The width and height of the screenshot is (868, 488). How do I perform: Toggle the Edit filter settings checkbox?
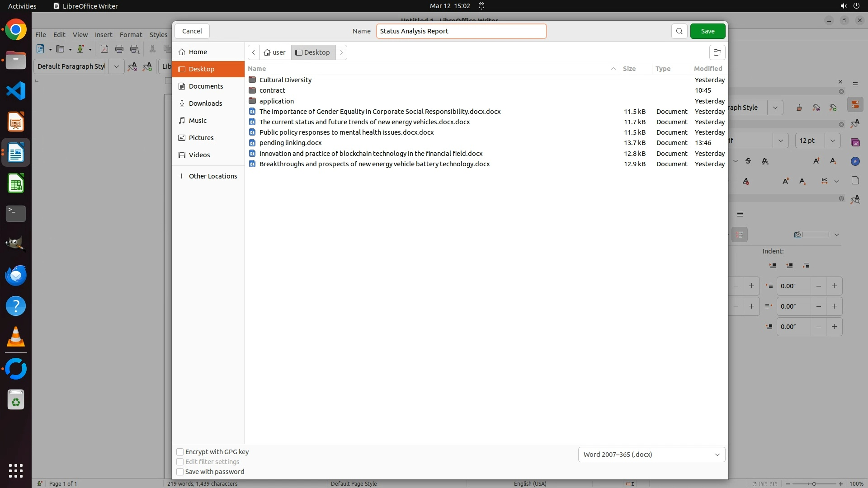coord(180,462)
